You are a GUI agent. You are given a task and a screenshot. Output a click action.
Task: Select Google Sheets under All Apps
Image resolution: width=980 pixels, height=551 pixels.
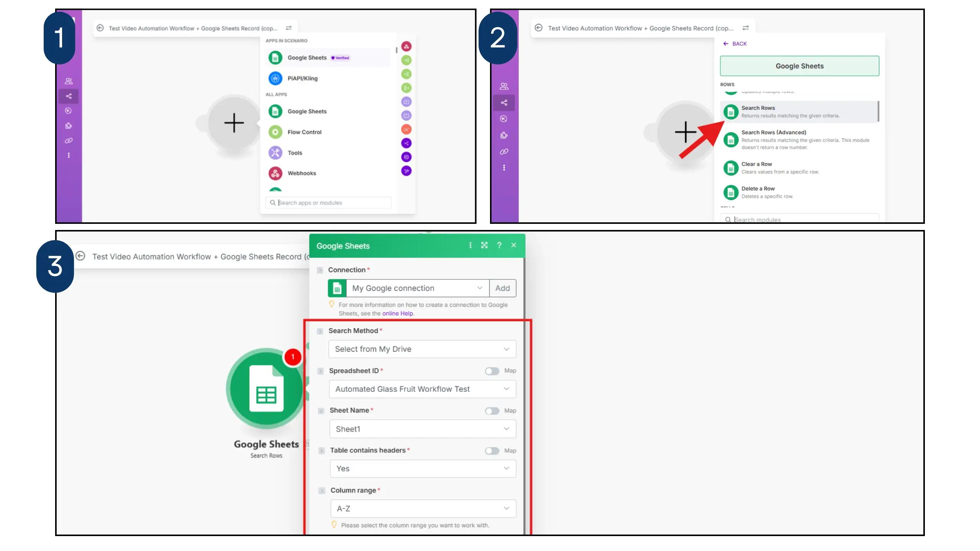point(328,111)
